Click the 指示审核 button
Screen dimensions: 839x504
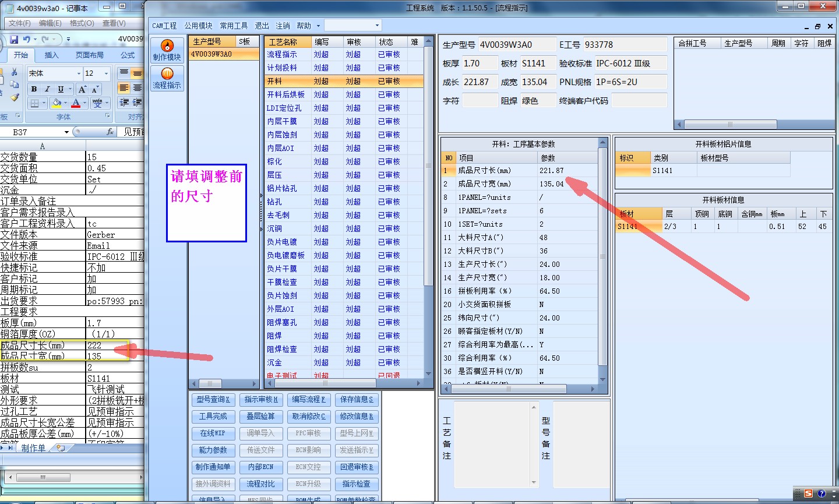260,400
